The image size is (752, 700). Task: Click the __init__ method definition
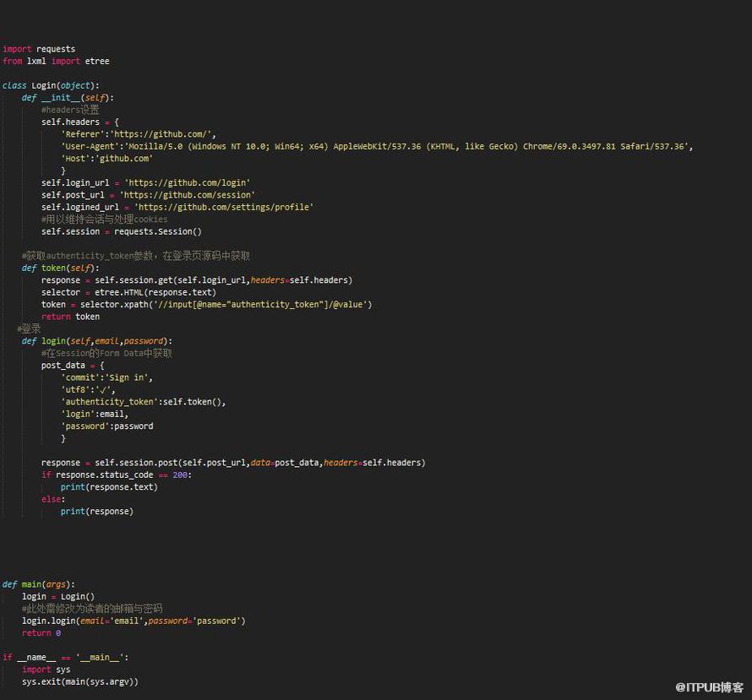coord(68,98)
